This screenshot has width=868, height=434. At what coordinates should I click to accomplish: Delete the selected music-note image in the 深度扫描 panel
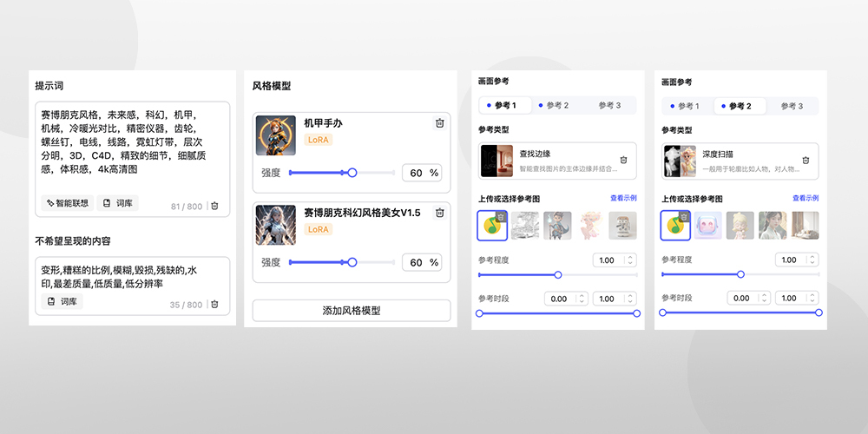coord(684,217)
